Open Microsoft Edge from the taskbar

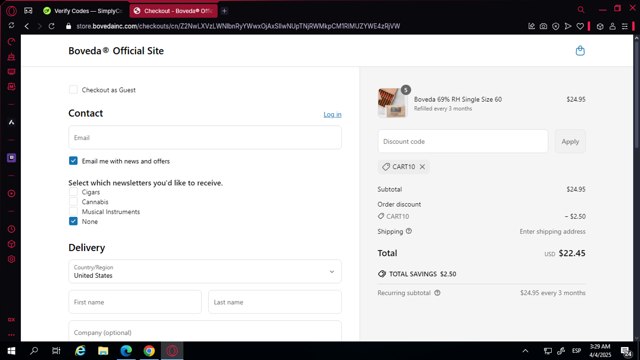[126, 351]
